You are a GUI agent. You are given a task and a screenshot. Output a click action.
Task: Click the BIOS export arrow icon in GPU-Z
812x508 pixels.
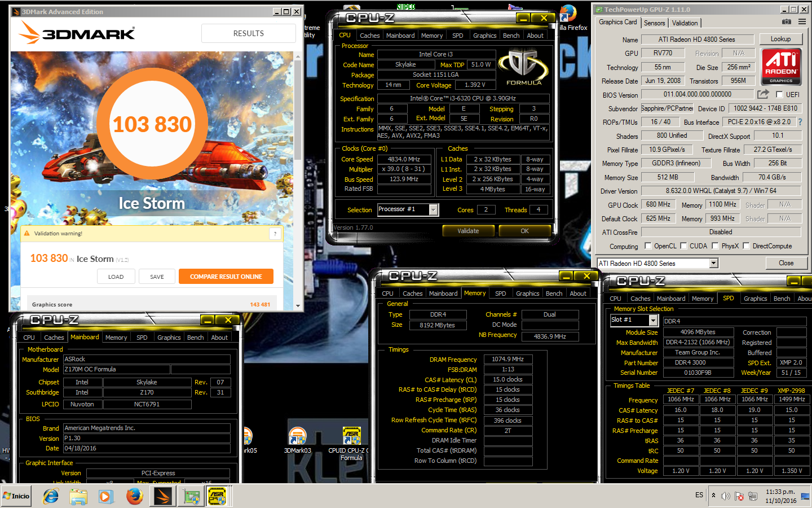click(x=763, y=94)
